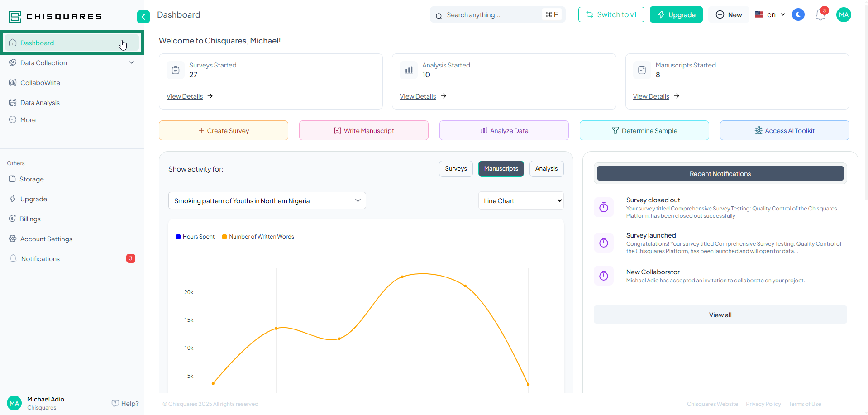Open the notification bell in the header
This screenshot has height=415, width=868.
(820, 15)
